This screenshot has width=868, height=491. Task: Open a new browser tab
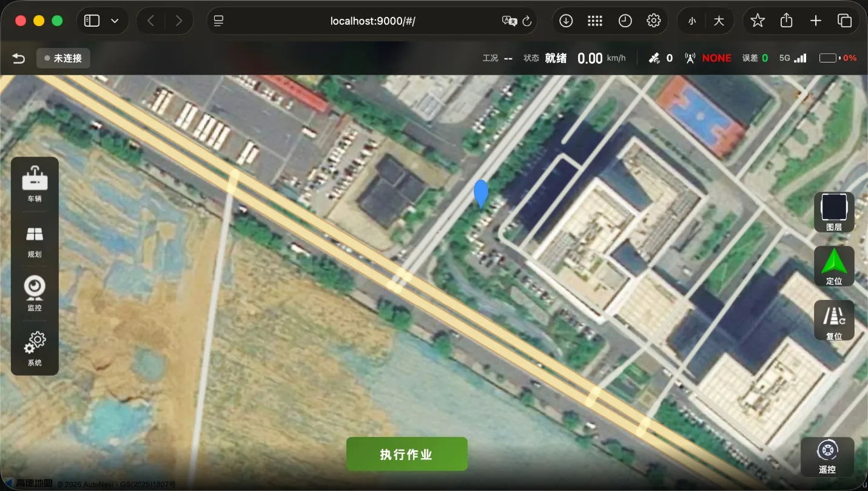pyautogui.click(x=816, y=21)
